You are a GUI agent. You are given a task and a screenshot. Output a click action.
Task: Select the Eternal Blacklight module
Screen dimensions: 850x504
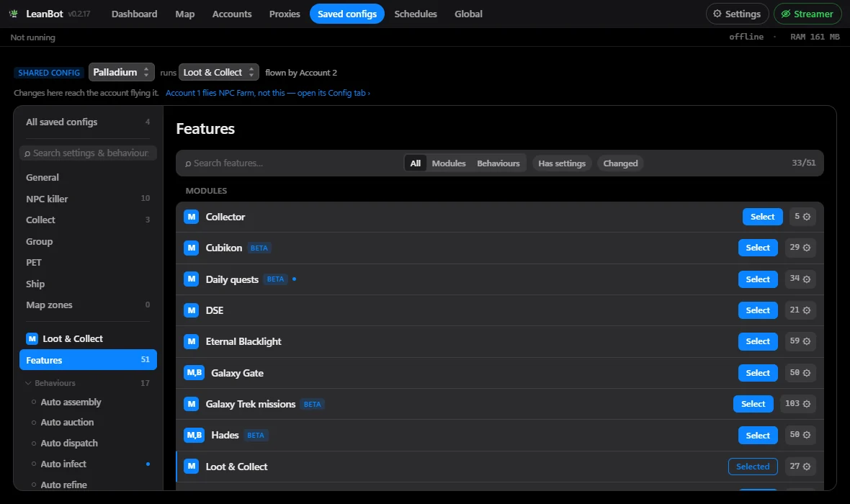point(758,341)
